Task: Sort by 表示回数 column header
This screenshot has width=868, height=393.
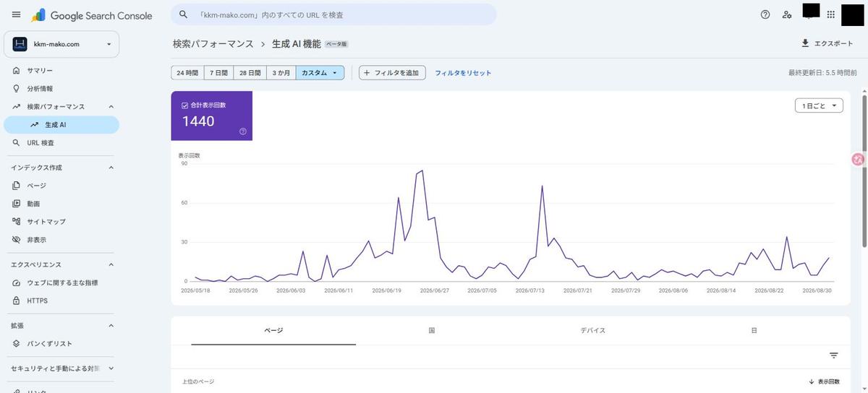Action: tap(824, 381)
